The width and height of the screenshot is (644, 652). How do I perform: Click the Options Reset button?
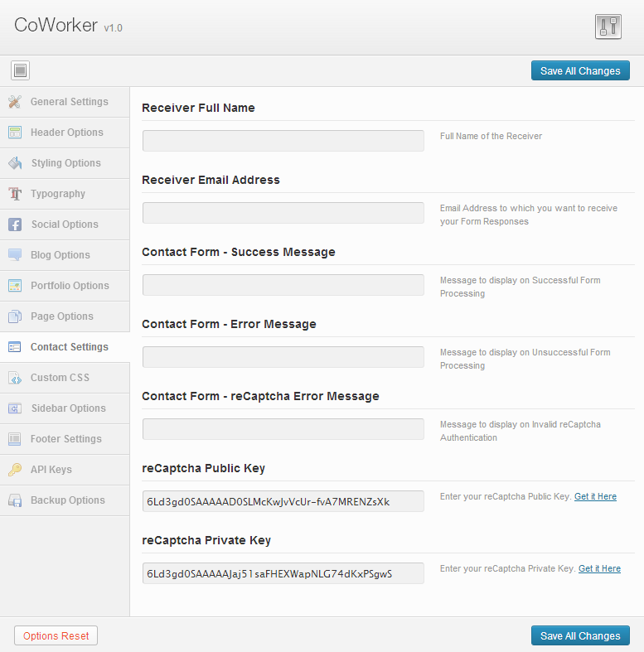(x=56, y=635)
